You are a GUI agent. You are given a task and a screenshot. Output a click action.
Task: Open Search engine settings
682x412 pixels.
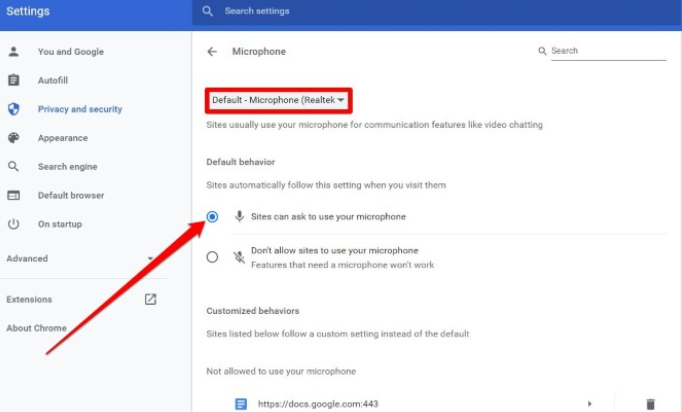point(67,167)
